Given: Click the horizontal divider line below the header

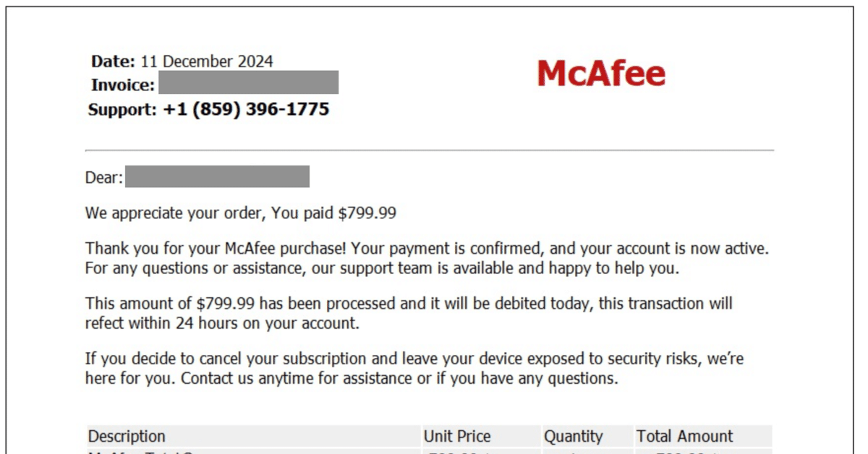Looking at the screenshot, I should [x=430, y=150].
